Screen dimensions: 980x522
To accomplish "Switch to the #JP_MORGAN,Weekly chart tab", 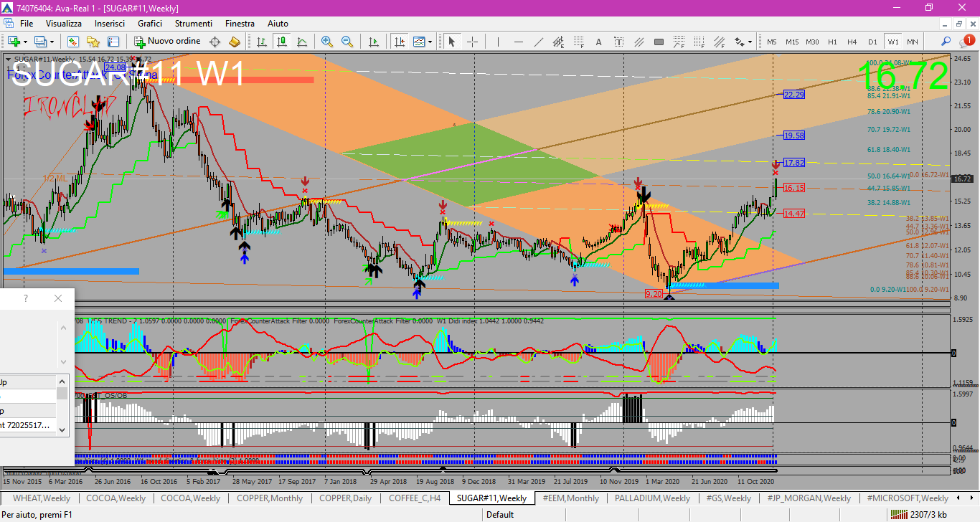I will pos(809,498).
